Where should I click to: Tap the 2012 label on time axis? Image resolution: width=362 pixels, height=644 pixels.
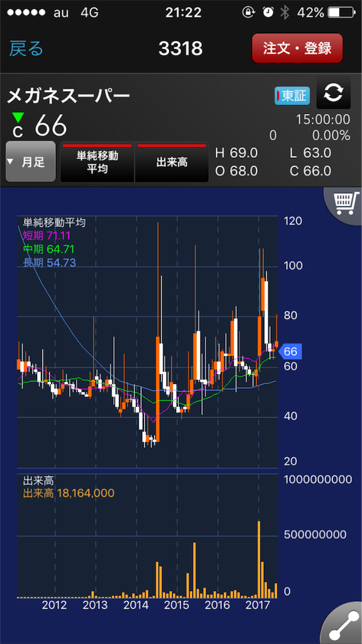(55, 606)
